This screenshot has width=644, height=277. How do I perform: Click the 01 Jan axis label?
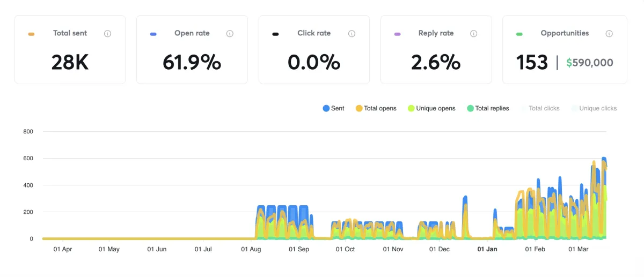pyautogui.click(x=487, y=249)
